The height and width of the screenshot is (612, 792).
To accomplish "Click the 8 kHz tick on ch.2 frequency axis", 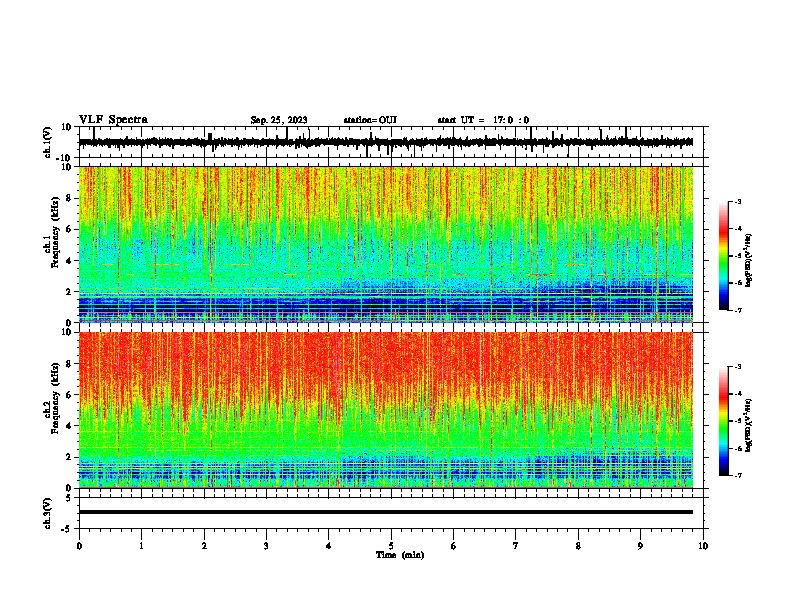I will pos(69,364).
